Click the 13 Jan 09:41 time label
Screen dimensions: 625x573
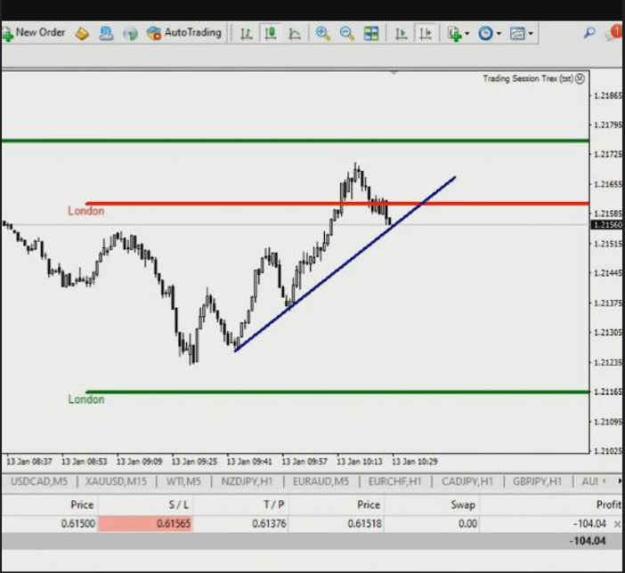tap(249, 461)
